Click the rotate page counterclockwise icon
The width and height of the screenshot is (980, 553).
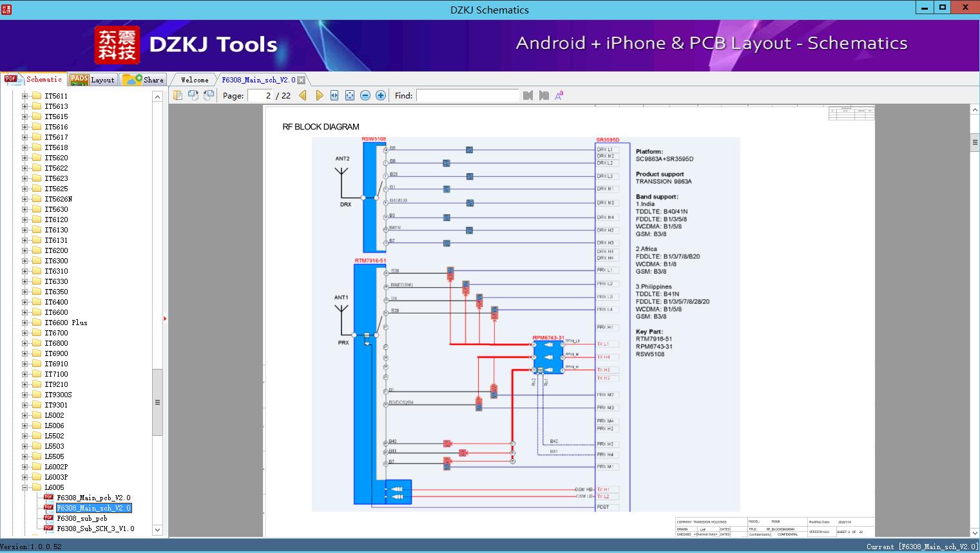[193, 95]
